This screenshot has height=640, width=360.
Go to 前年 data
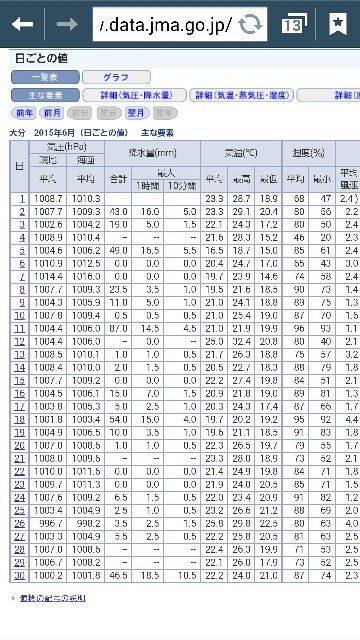coord(24,113)
